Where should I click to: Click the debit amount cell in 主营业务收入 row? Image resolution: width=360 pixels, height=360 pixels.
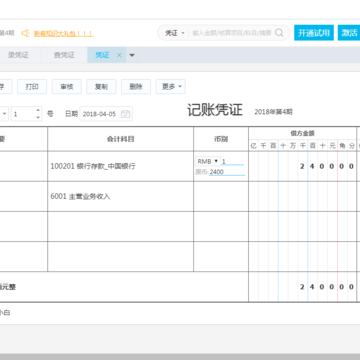(302, 196)
